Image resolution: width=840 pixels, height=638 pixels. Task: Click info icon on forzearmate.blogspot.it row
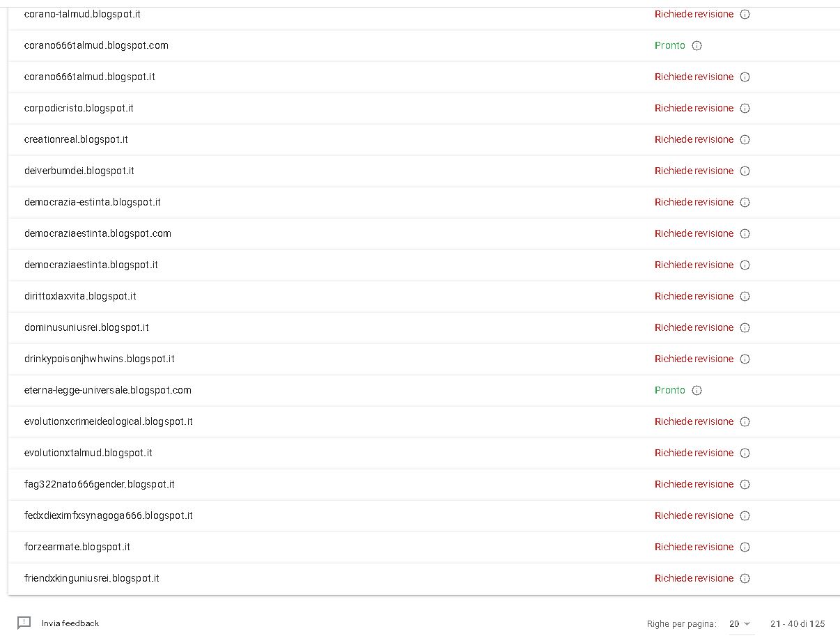pyautogui.click(x=745, y=547)
